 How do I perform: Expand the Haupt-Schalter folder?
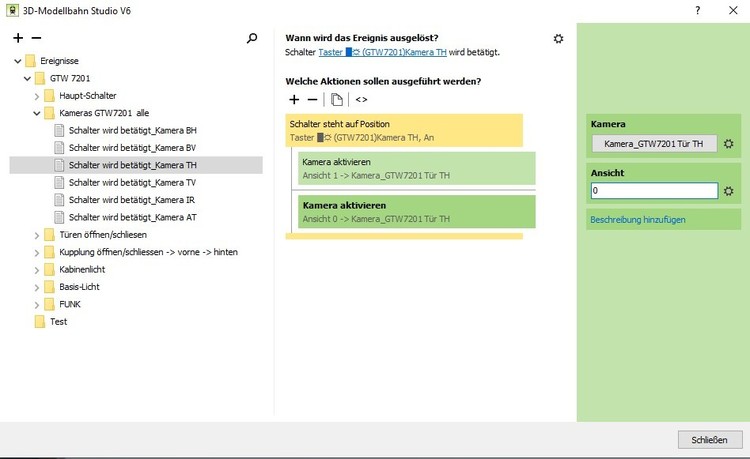[x=37, y=96]
